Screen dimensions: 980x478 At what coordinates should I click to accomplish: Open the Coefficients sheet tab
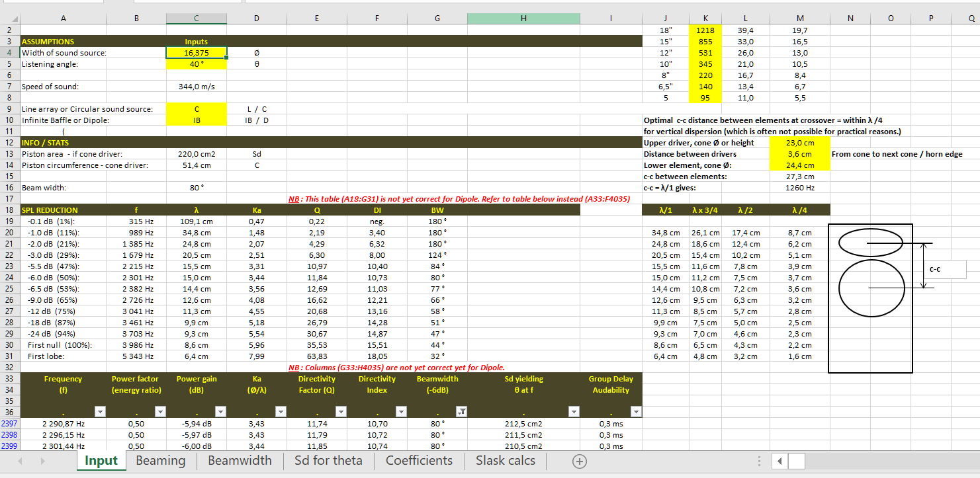click(420, 461)
